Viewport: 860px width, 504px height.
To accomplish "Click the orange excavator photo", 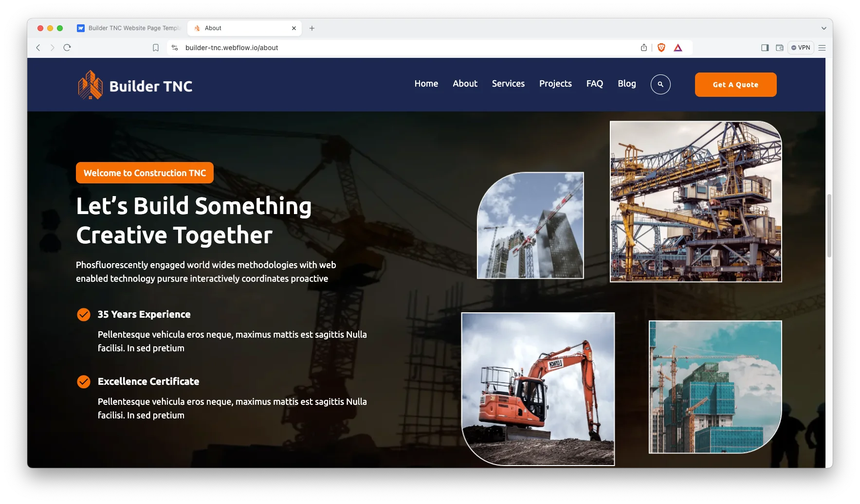I will [538, 389].
